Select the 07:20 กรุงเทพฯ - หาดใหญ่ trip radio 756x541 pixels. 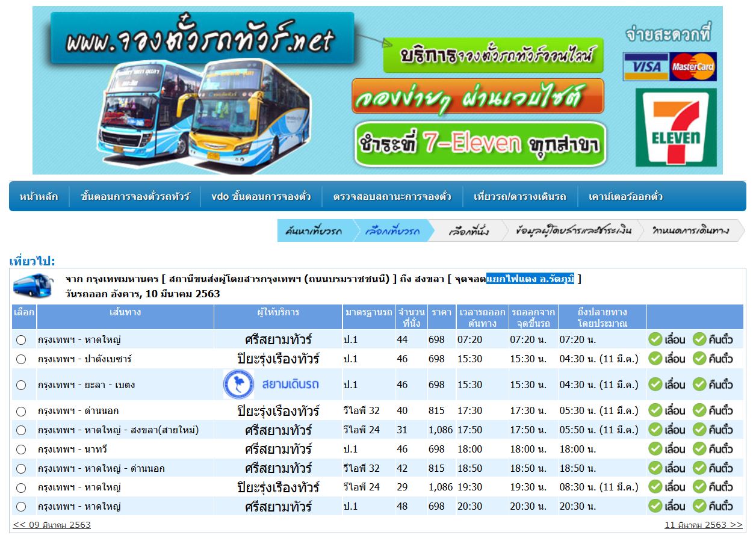[21, 340]
